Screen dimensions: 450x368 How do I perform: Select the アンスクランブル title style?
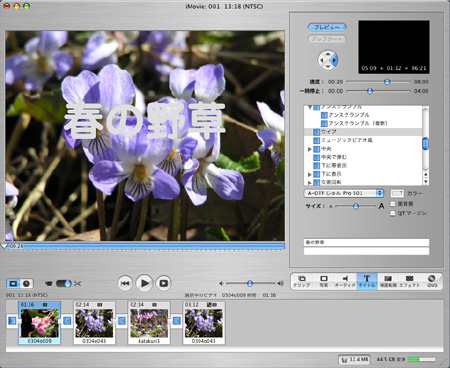pyautogui.click(x=349, y=115)
